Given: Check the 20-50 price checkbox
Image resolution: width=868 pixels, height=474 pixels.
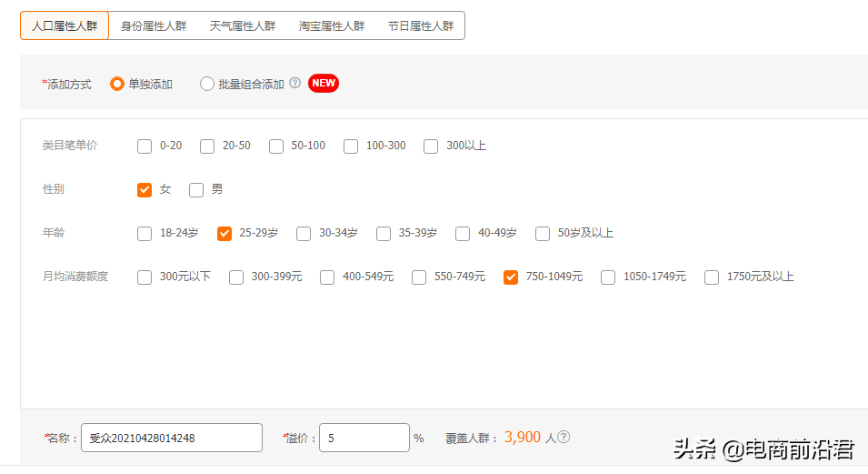Looking at the screenshot, I should pyautogui.click(x=207, y=146).
